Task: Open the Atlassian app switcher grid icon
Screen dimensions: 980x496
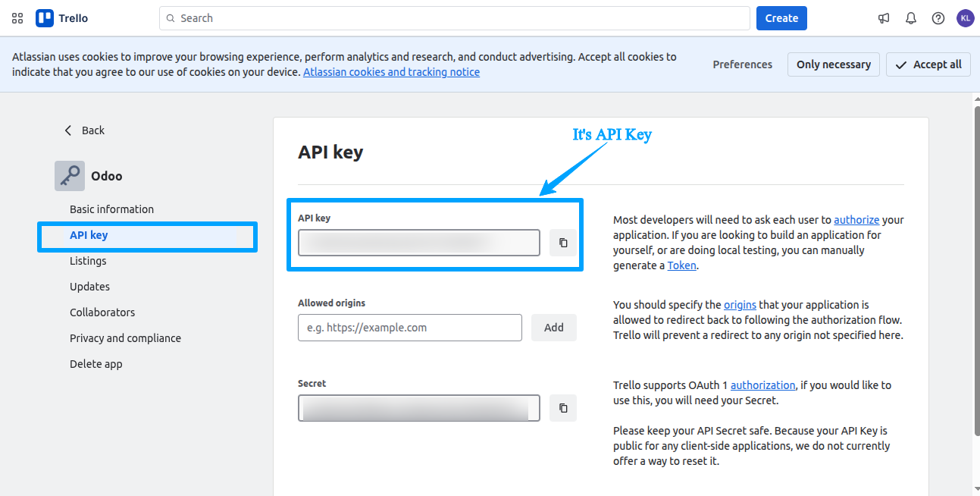Action: pyautogui.click(x=17, y=18)
